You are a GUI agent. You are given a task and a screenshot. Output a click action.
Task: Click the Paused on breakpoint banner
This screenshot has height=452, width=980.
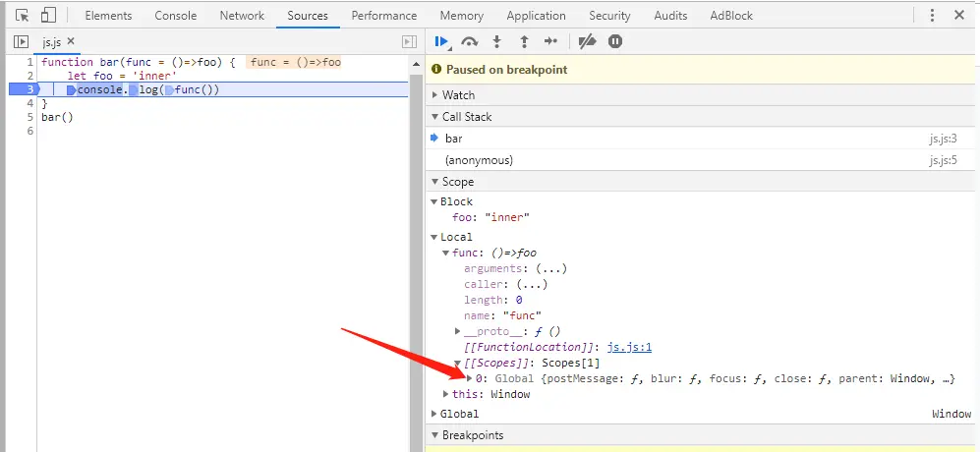[700, 70]
